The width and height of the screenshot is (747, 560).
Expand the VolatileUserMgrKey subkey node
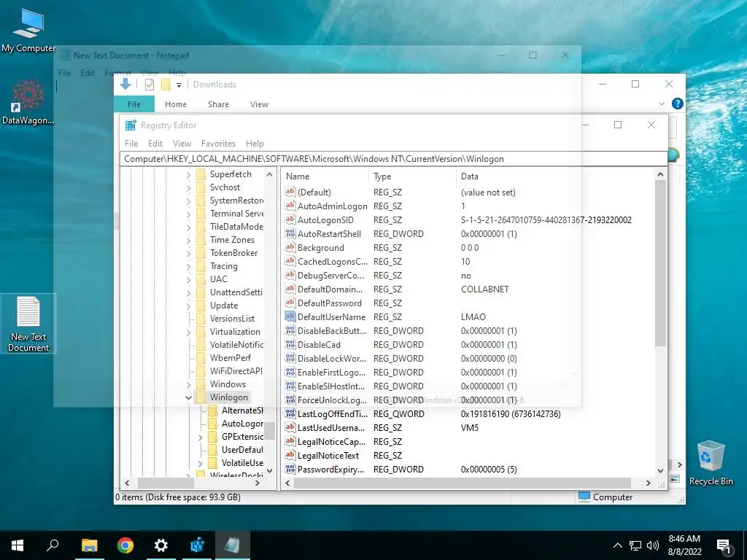coord(200,463)
